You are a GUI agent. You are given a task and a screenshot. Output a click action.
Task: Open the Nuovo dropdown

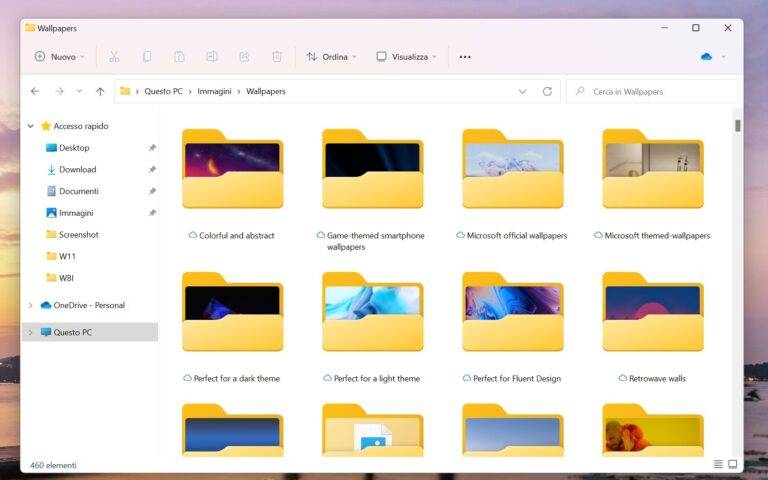coord(59,57)
